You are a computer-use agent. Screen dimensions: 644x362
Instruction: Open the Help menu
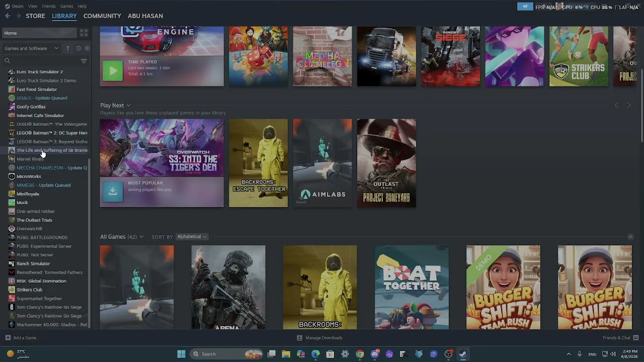83,6
